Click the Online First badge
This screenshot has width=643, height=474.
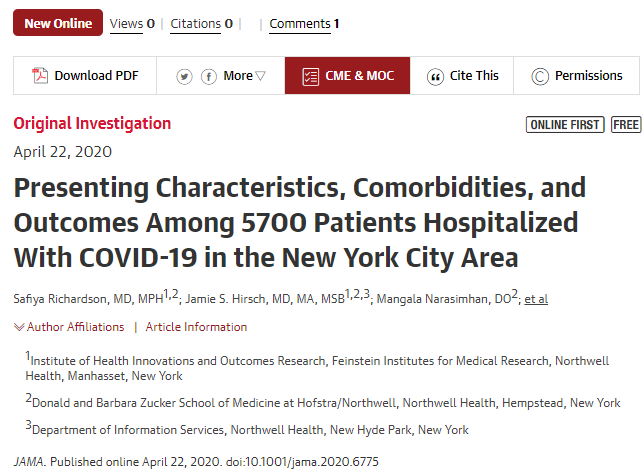(565, 125)
